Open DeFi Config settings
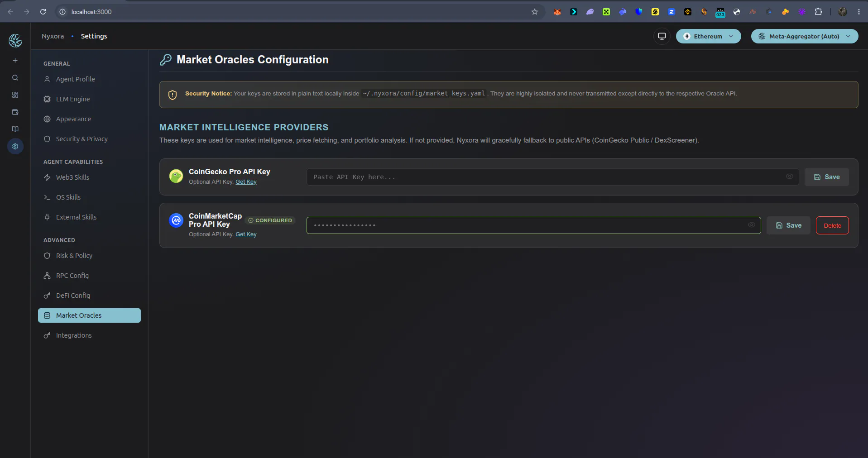Image resolution: width=868 pixels, height=458 pixels. [89, 296]
